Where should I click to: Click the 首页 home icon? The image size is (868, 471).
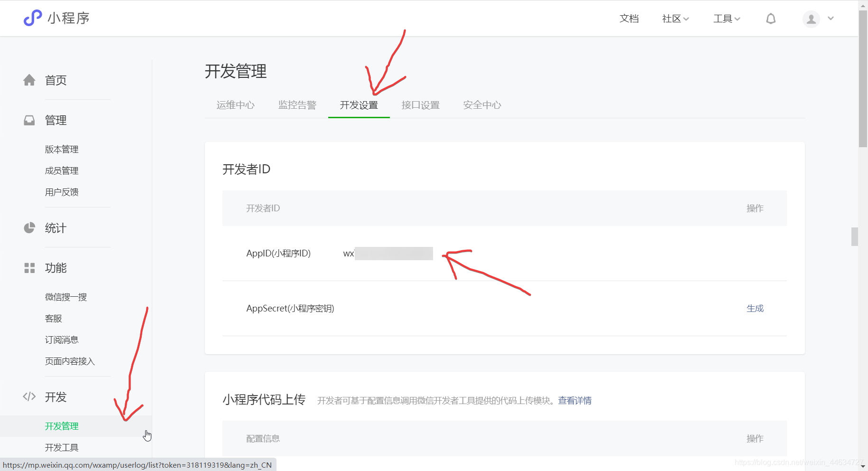(x=29, y=80)
